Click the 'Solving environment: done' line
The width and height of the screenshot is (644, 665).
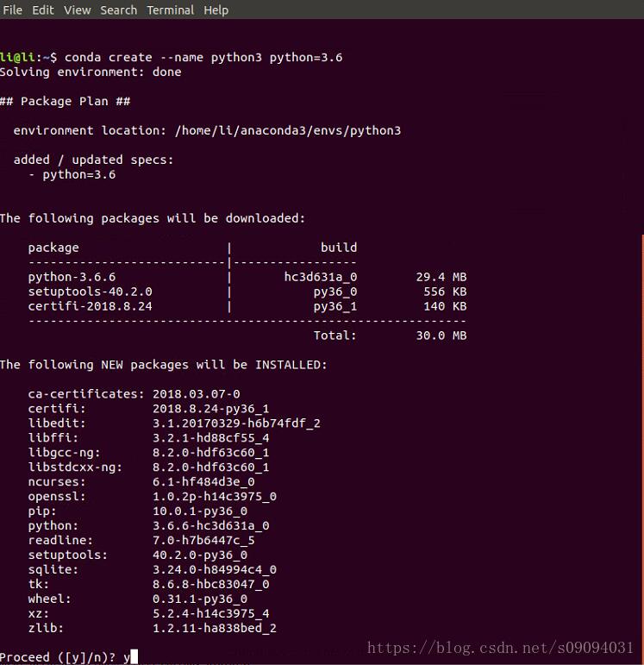pyautogui.click(x=91, y=72)
